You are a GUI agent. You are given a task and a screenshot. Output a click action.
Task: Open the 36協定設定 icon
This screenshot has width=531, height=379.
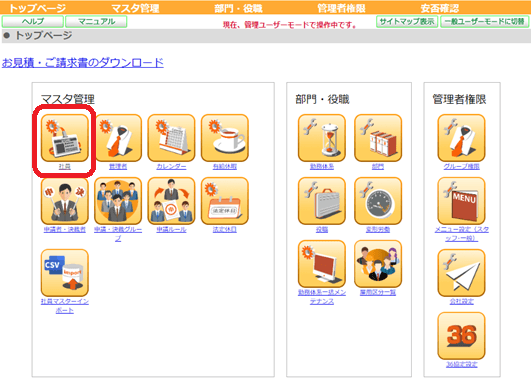[461, 336]
